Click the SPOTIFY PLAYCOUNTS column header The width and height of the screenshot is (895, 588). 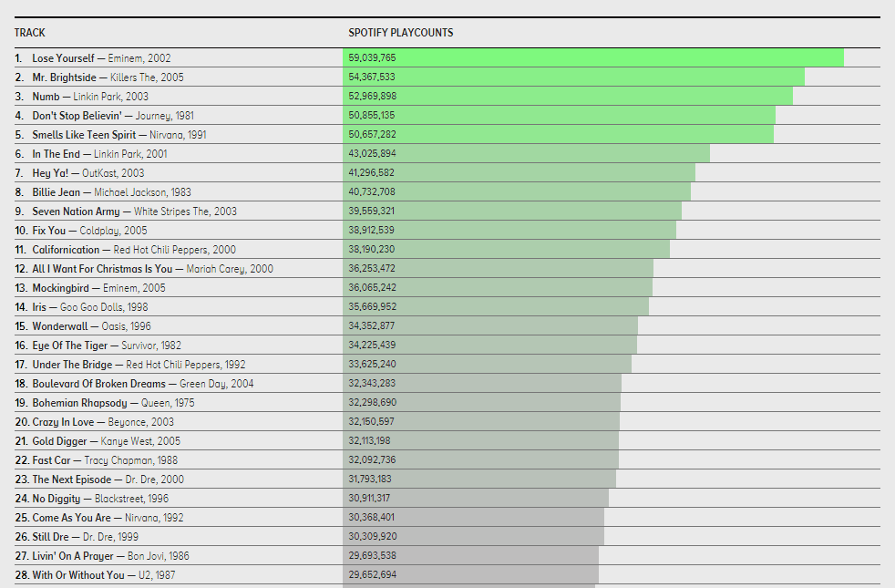[400, 33]
